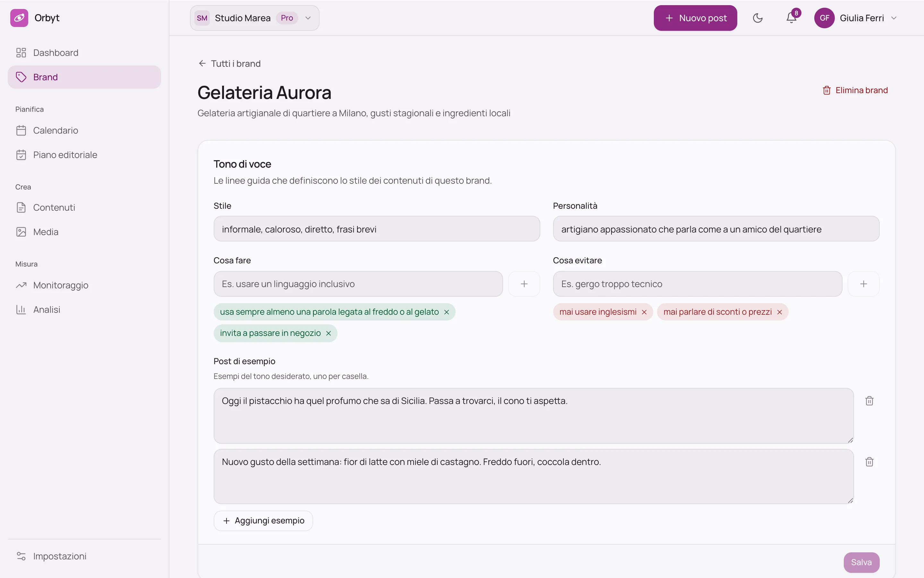Open Dashboard in the sidebar
The height and width of the screenshot is (578, 924).
coord(84,53)
